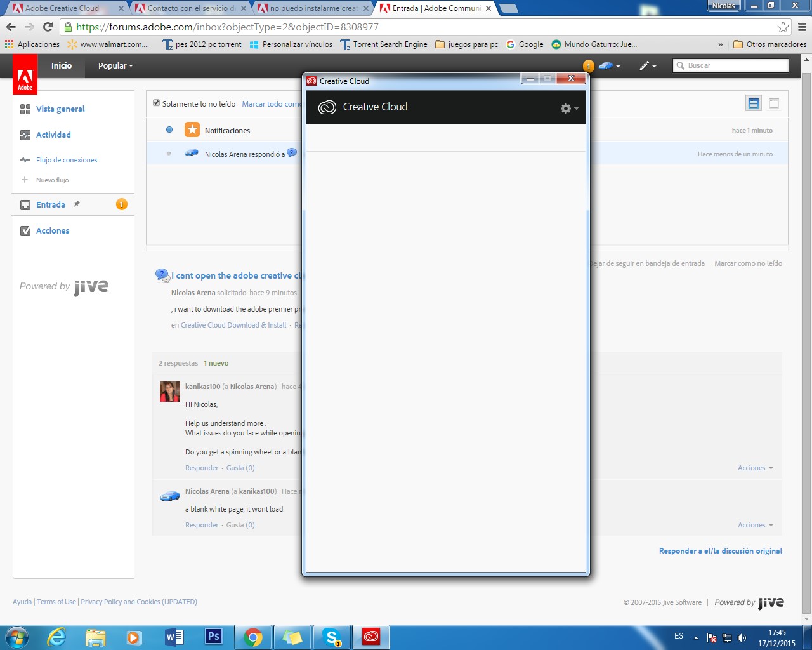Image resolution: width=812 pixels, height=650 pixels.
Task: Switch to Adobe Creative Cloud browser tab
Action: (67, 8)
